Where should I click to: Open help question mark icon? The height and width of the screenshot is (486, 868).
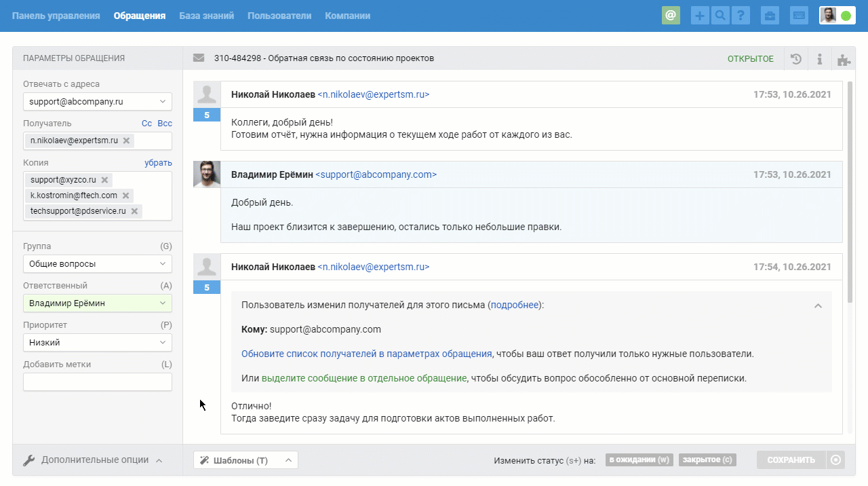click(741, 16)
